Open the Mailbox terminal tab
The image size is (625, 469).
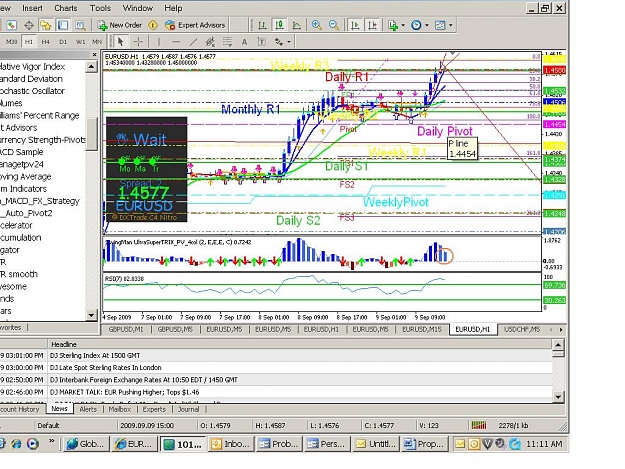[120, 409]
